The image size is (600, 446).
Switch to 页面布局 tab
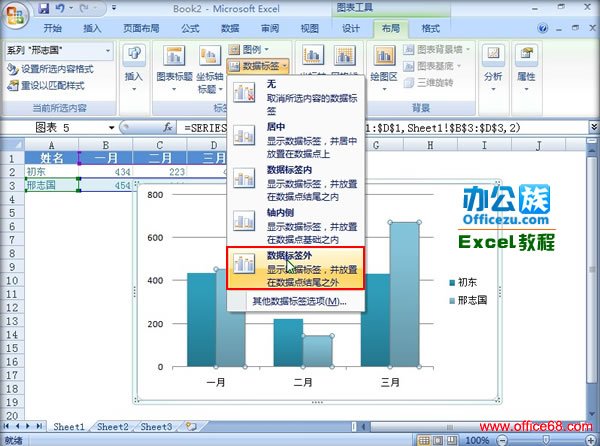point(141,28)
